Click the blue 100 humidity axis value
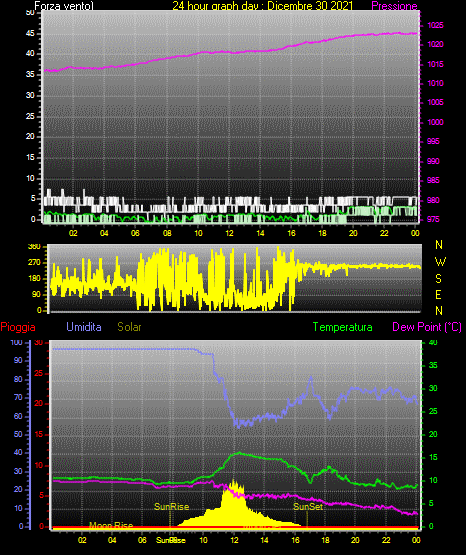Screen dimensions: 466x555 pos(17,343)
